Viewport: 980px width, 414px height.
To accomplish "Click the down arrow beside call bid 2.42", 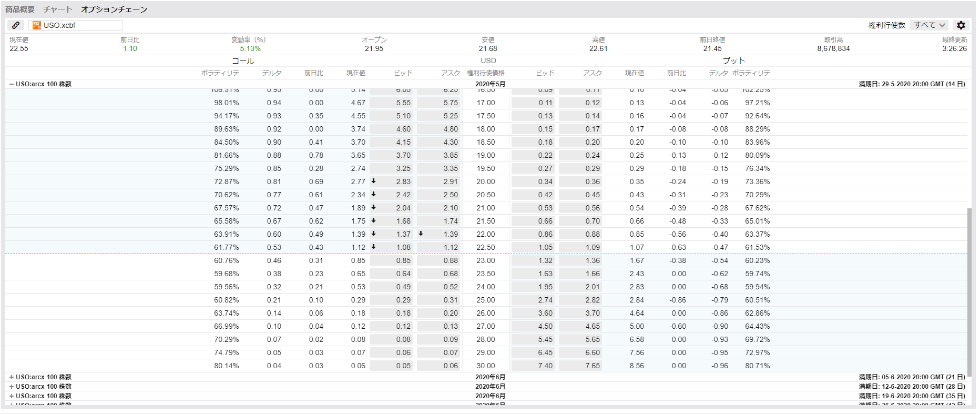I will 374,194.
